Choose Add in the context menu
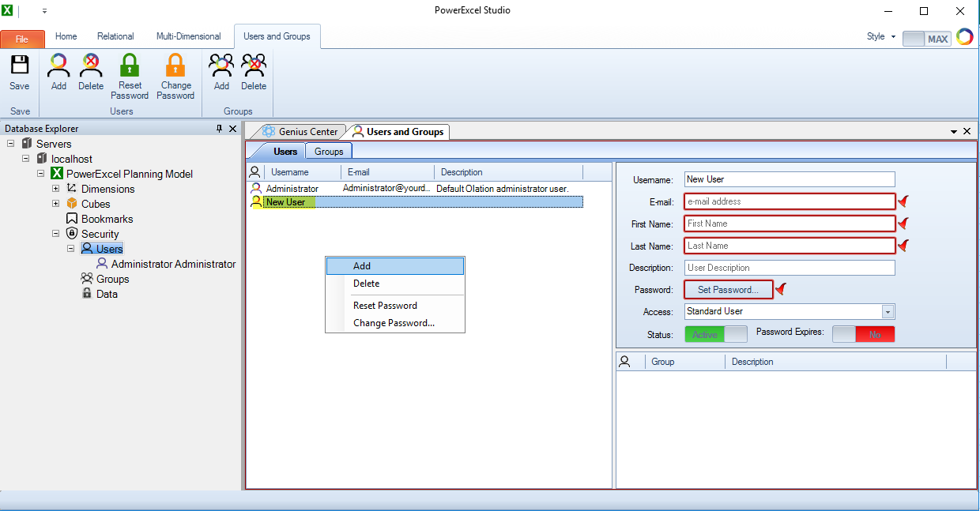The width and height of the screenshot is (980, 511). (395, 266)
